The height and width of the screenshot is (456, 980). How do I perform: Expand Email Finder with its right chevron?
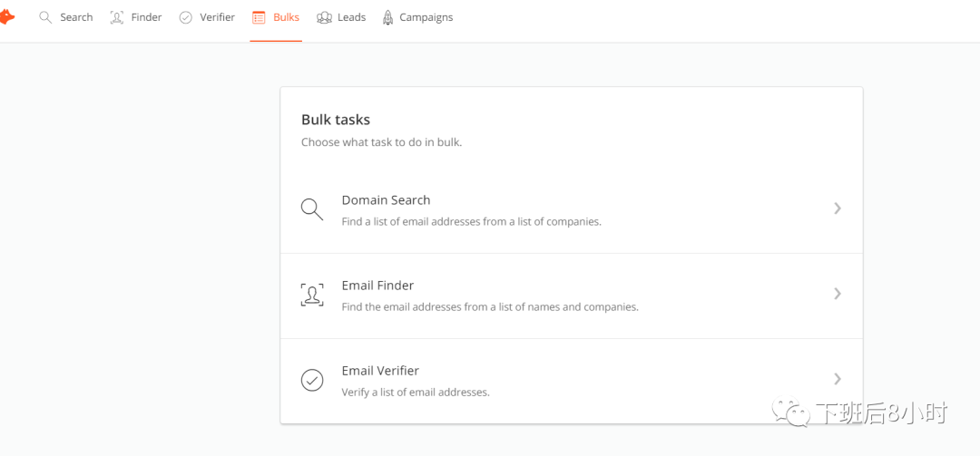tap(838, 294)
